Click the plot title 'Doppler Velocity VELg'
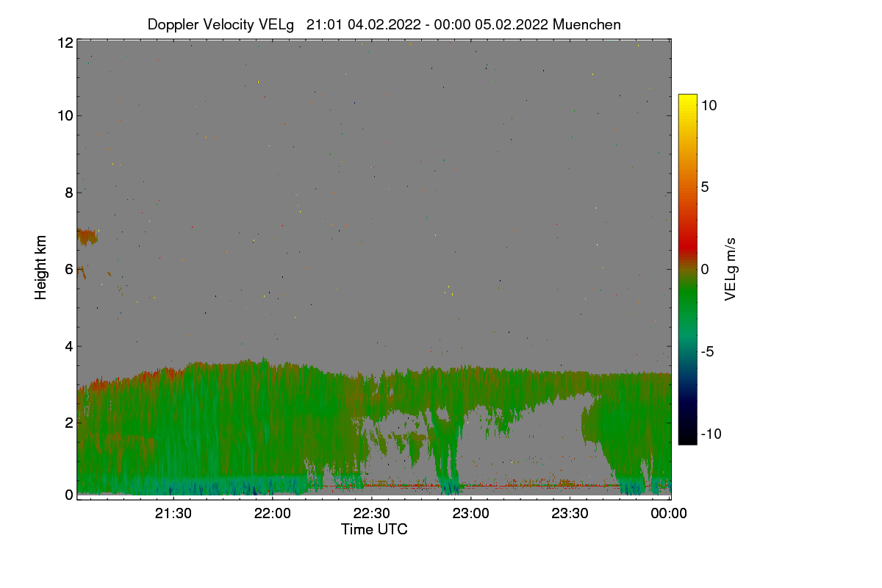The width and height of the screenshot is (882, 588). coord(220,24)
